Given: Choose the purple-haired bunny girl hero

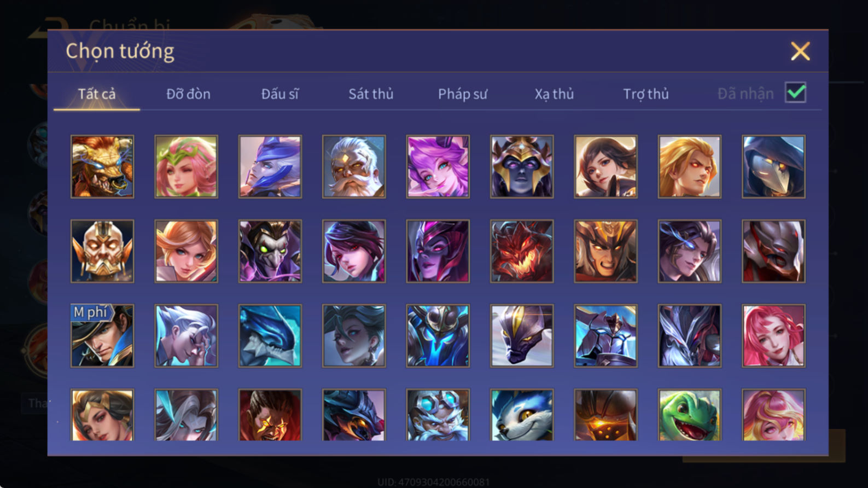Looking at the screenshot, I should (438, 166).
